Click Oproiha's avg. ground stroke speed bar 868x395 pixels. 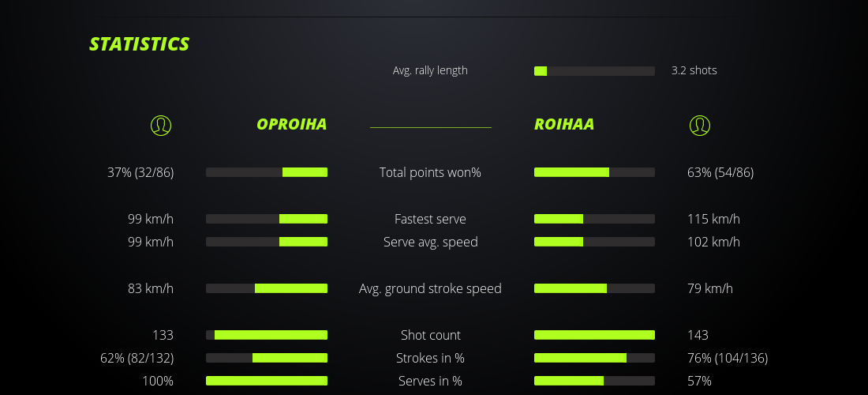tap(267, 288)
